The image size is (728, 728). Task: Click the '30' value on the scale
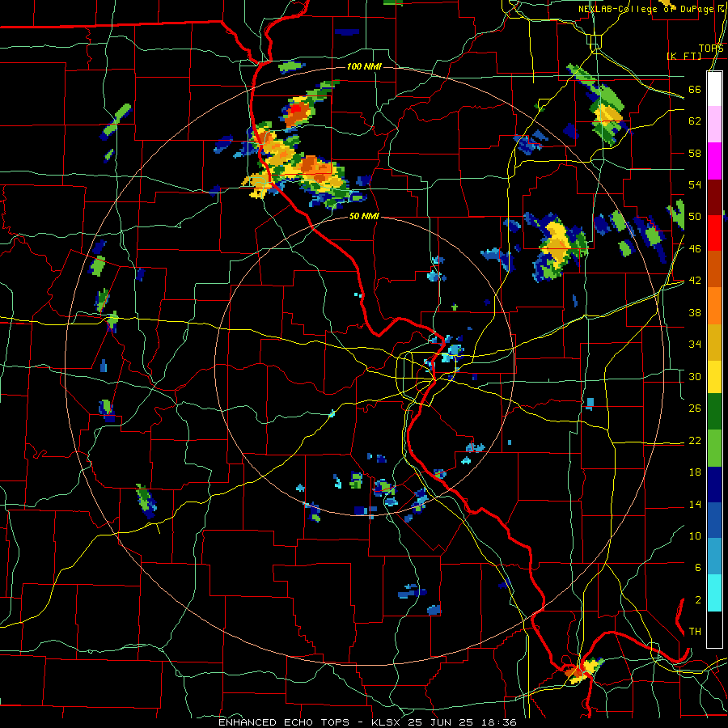695,376
